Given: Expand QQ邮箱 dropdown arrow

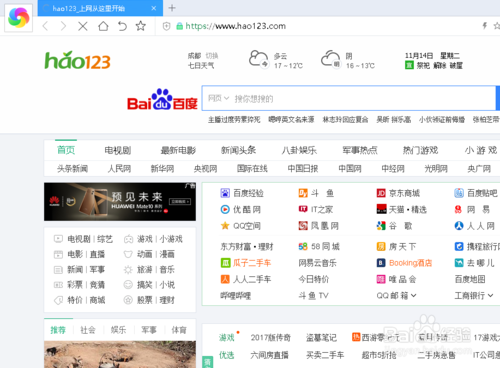Looking at the screenshot, I should [x=414, y=295].
